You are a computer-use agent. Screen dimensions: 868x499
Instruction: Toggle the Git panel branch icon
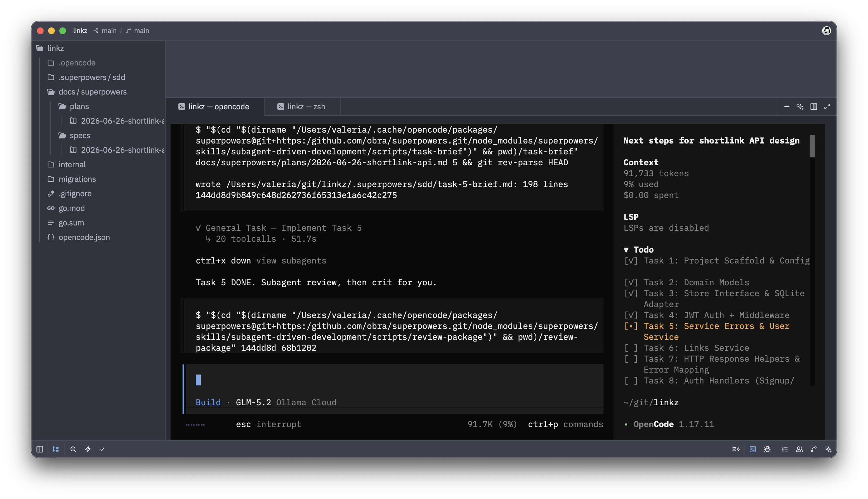pos(813,449)
